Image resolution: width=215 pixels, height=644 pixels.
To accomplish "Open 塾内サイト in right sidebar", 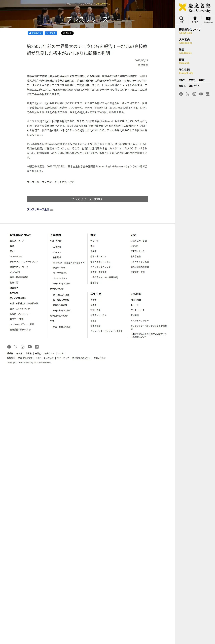I will (194, 86).
